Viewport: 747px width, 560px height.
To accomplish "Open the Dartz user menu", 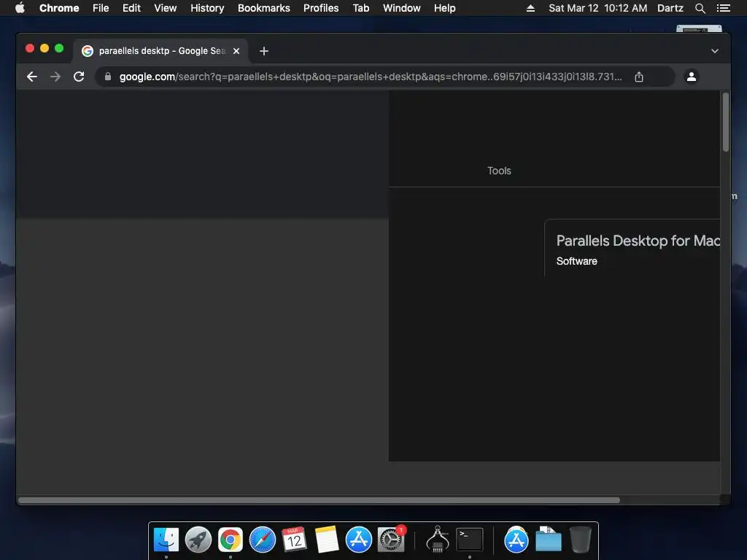I will tap(670, 8).
